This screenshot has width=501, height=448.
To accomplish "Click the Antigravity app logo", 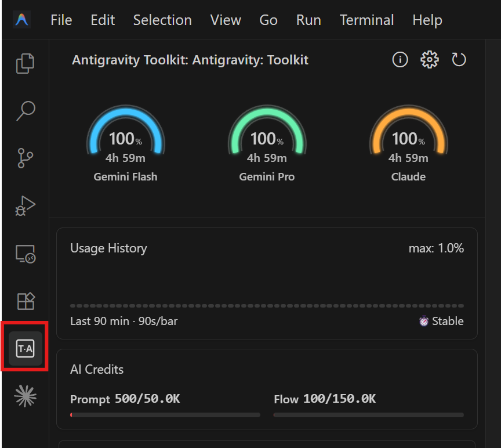I will point(21,20).
